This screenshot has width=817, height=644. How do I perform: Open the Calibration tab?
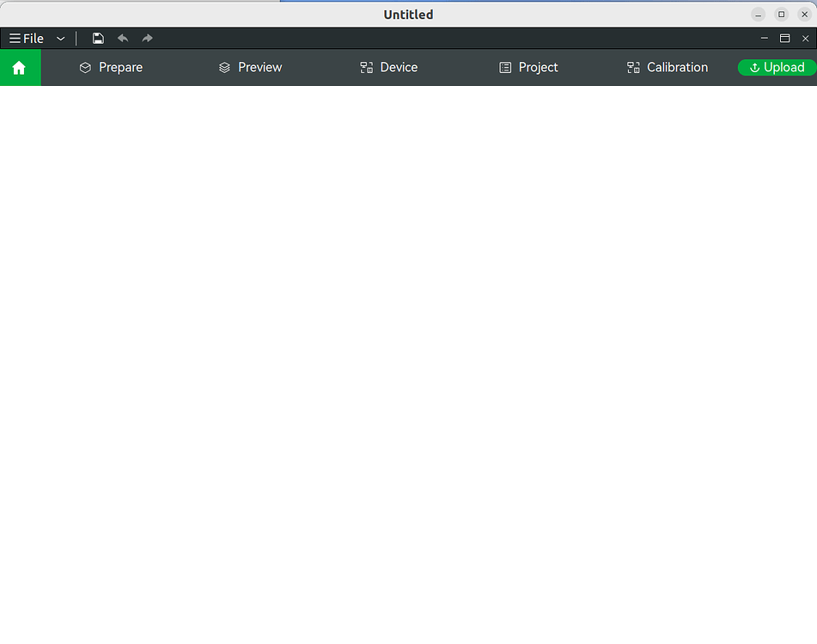[x=667, y=68]
